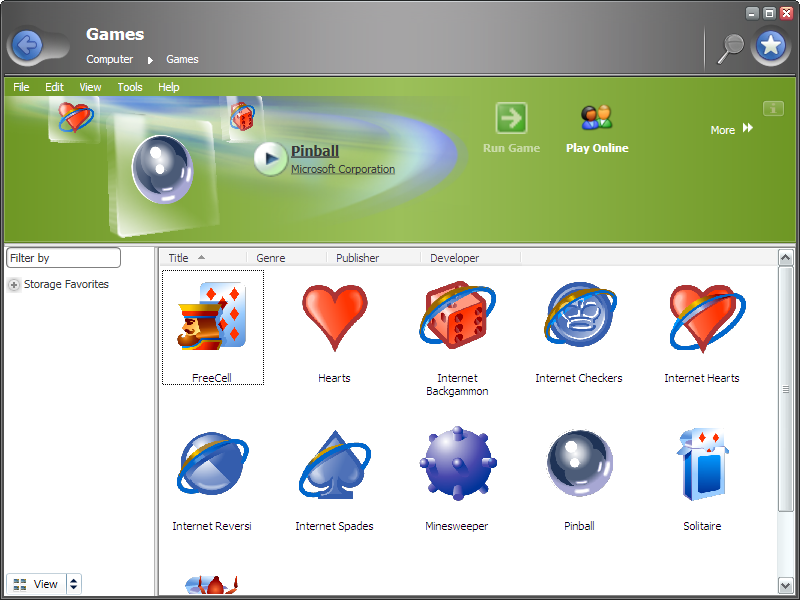Click the breadcrumb arrow after Computer
The height and width of the screenshot is (600, 800).
[150, 60]
